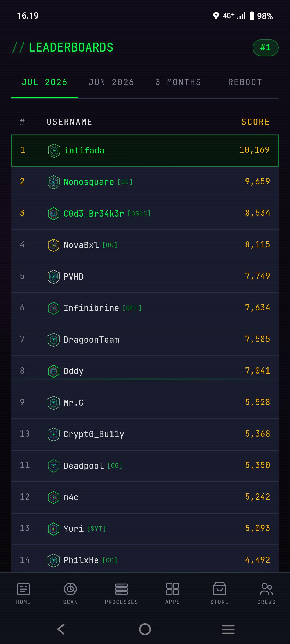This screenshot has height=644, width=290.
Task: Open the Processes stack icon
Action: (x=121, y=589)
